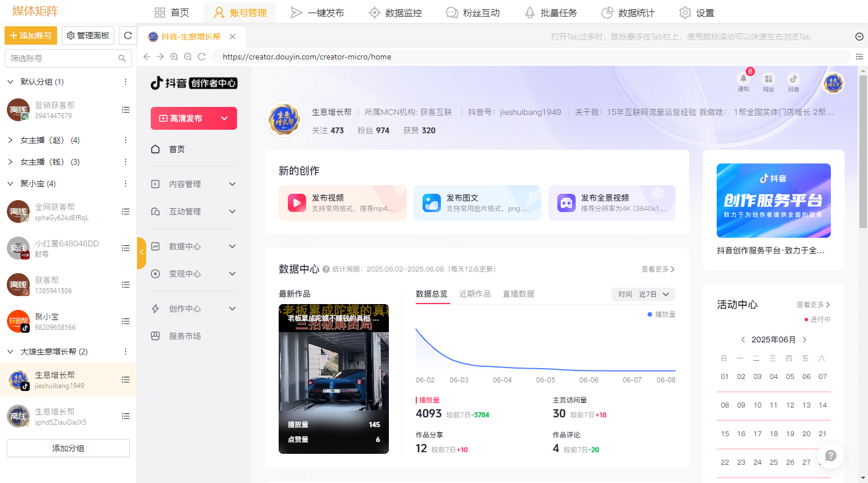Open 查看更多 link in 活动中心
The height and width of the screenshot is (483, 868).
(813, 305)
